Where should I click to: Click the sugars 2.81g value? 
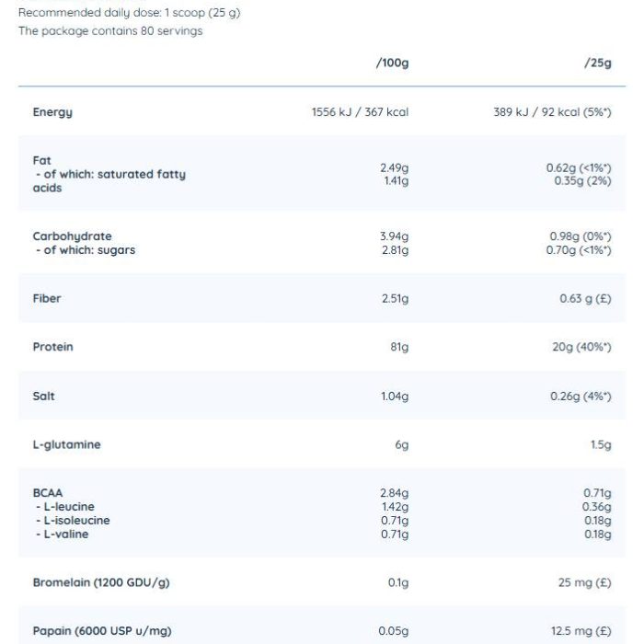point(395,250)
